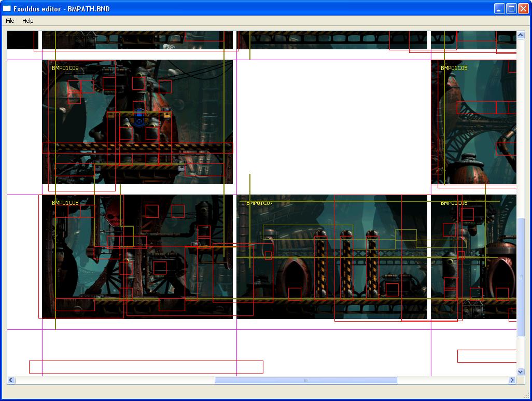Click the BMP01C06 camera label
This screenshot has width=532, height=401.
click(454, 203)
